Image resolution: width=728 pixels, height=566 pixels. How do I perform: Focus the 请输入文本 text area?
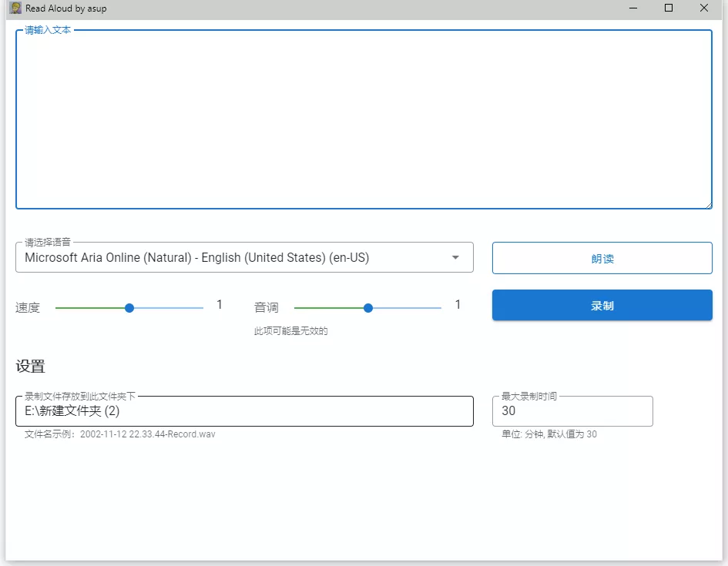click(x=364, y=119)
